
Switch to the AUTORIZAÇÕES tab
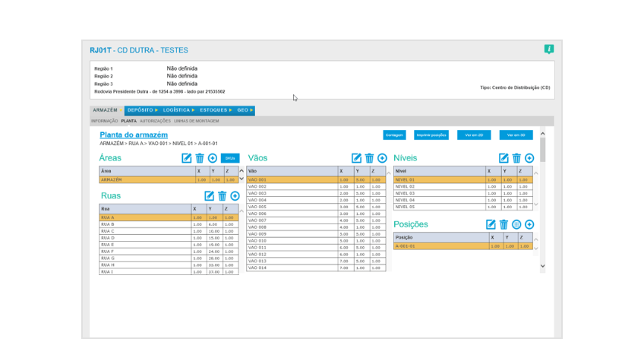coord(155,121)
